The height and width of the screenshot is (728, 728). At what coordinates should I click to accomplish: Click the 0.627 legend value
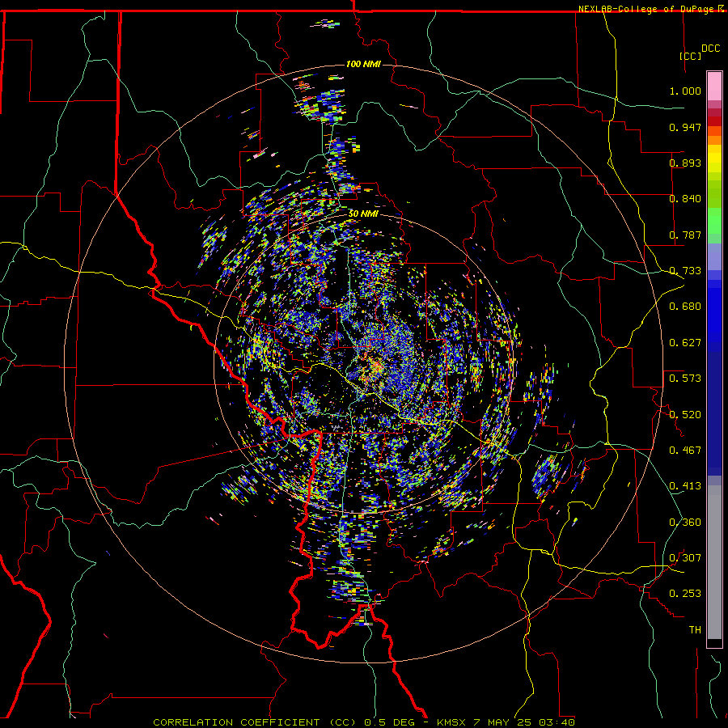click(x=685, y=343)
